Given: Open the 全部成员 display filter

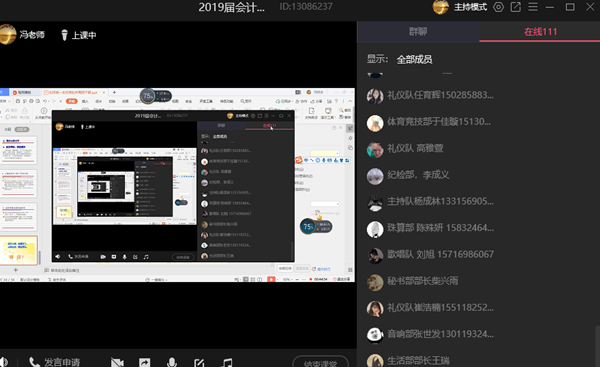Looking at the screenshot, I should point(414,59).
